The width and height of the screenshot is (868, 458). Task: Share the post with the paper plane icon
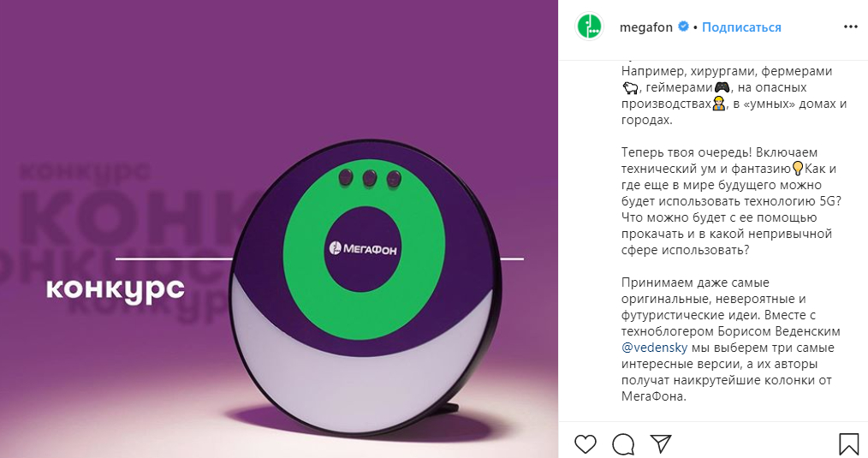661,443
